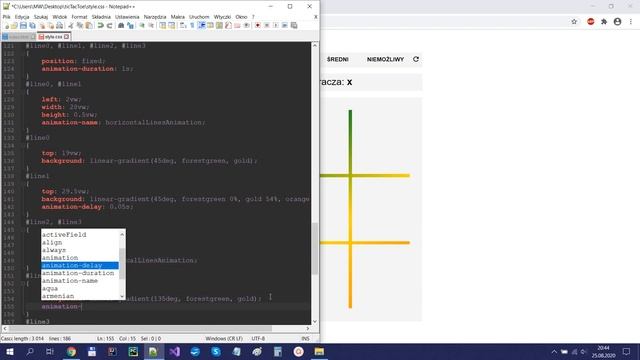The image size is (640, 360).
Task: Open the Format menu
Action: pos(79,17)
